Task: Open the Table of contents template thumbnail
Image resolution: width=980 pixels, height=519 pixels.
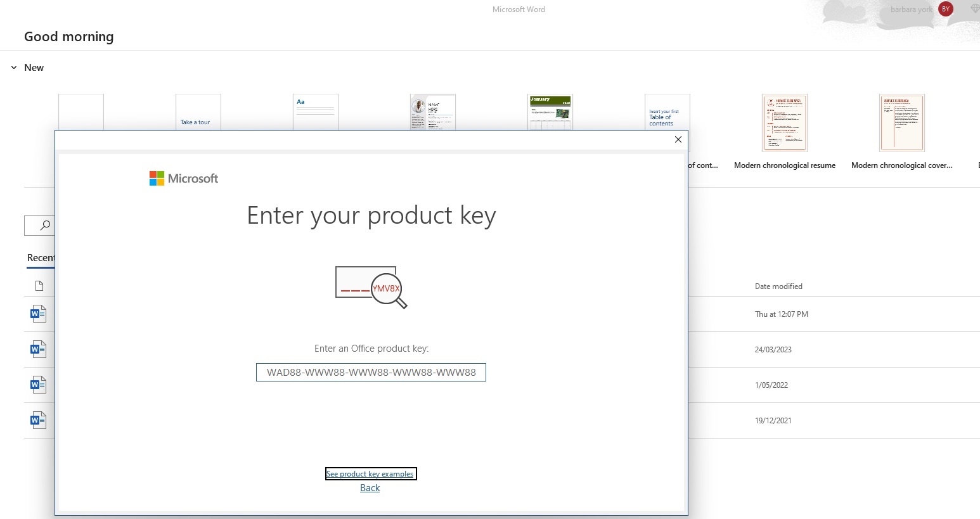Action: click(x=667, y=112)
